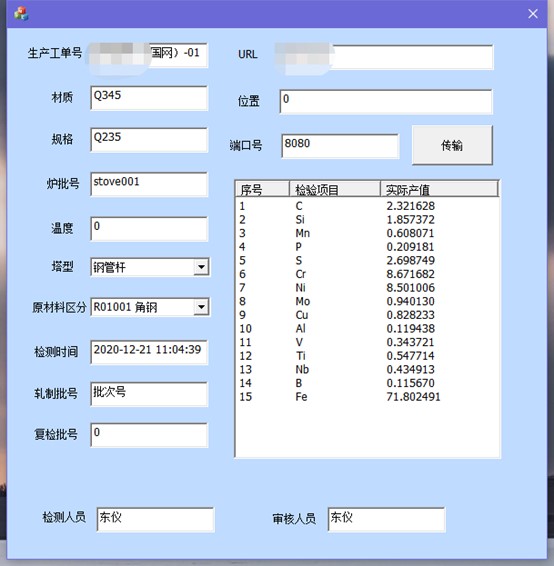The width and height of the screenshot is (554, 566).
Task: Select the Mo row in the list
Action: coord(367,301)
